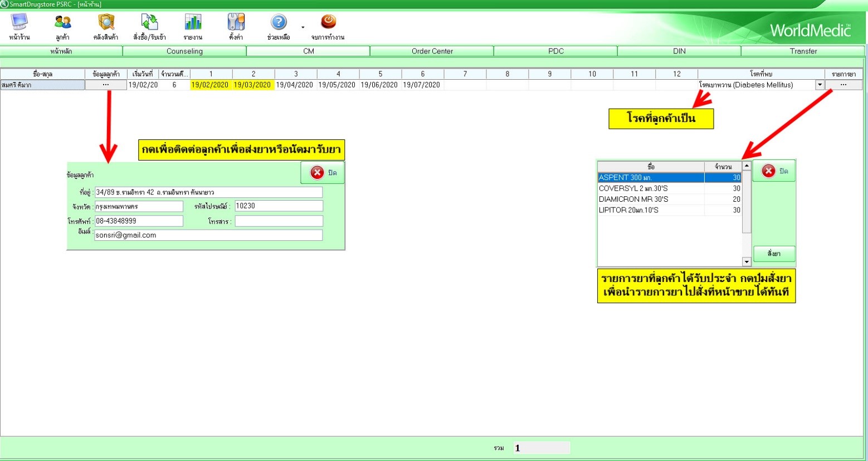Open the ช่วยเหลือ help icon
The image size is (868, 461).
(279, 26)
